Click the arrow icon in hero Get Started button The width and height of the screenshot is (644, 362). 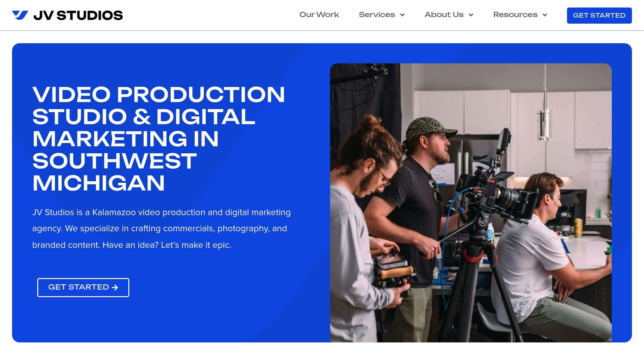(115, 287)
